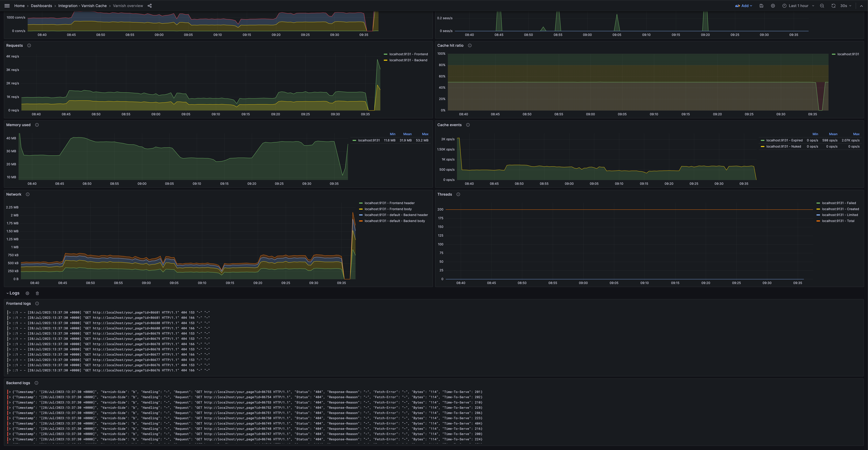The image size is (868, 450).
Task: Toggle the Nuked series in Cache events legend
Action: (x=783, y=146)
